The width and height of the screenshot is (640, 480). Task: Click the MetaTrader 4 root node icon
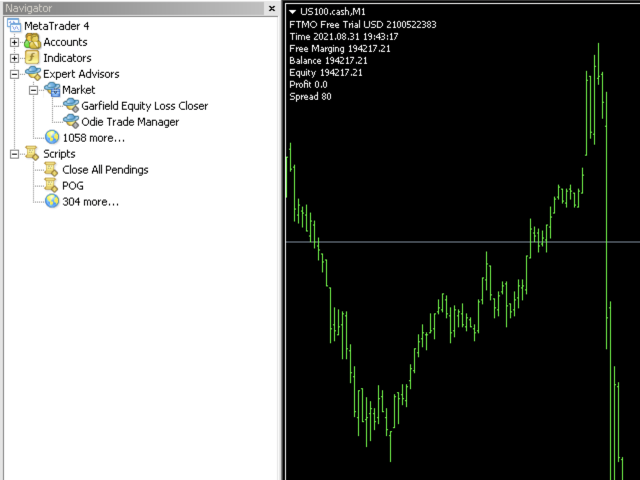(14, 26)
